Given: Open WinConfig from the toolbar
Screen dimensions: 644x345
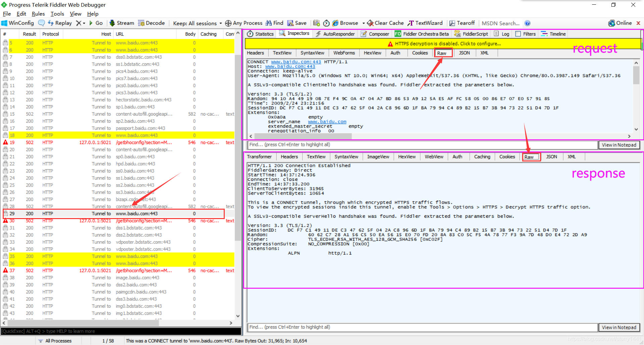Looking at the screenshot, I should click(18, 23).
